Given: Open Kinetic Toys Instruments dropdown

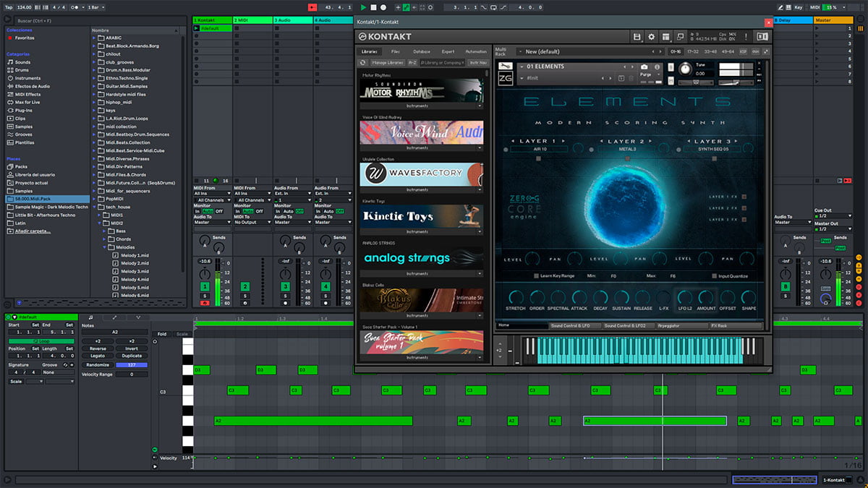Looking at the screenshot, I should [421, 232].
